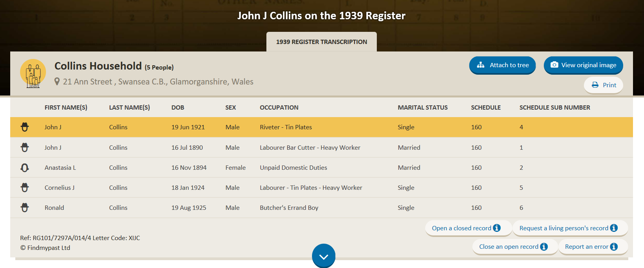The width and height of the screenshot is (644, 268).
Task: Click the DOB column header
Action: tap(178, 107)
